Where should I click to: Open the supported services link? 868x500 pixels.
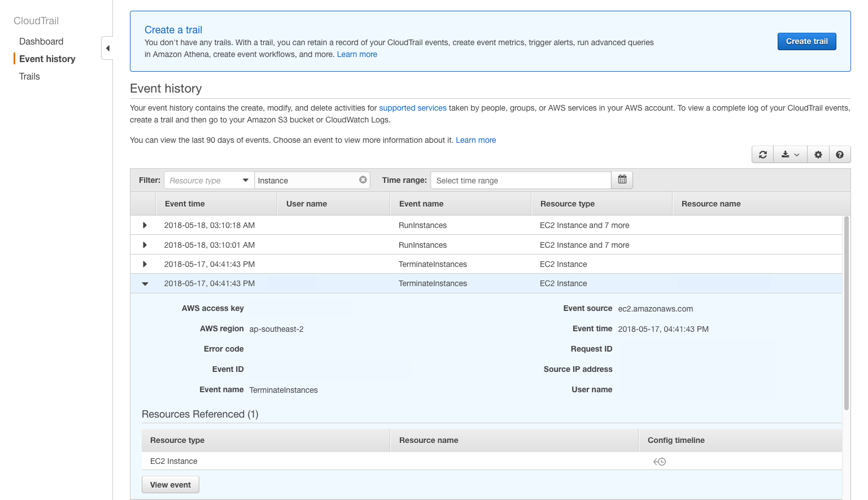click(x=413, y=108)
